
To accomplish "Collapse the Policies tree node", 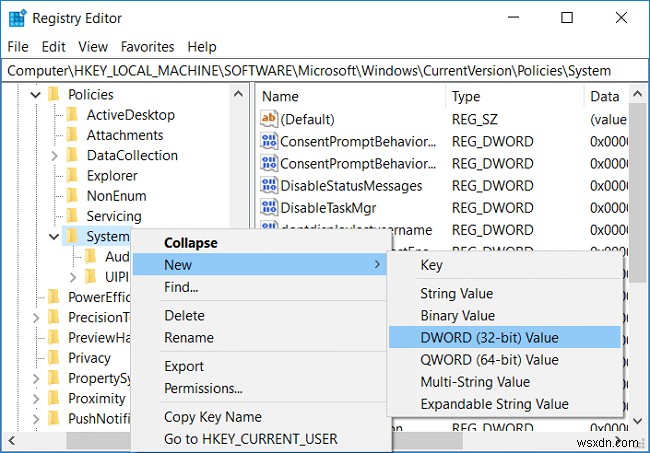I will click(37, 95).
